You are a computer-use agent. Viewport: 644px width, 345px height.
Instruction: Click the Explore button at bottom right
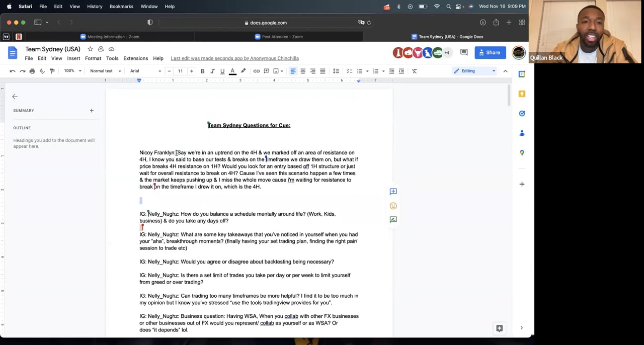coord(499,328)
